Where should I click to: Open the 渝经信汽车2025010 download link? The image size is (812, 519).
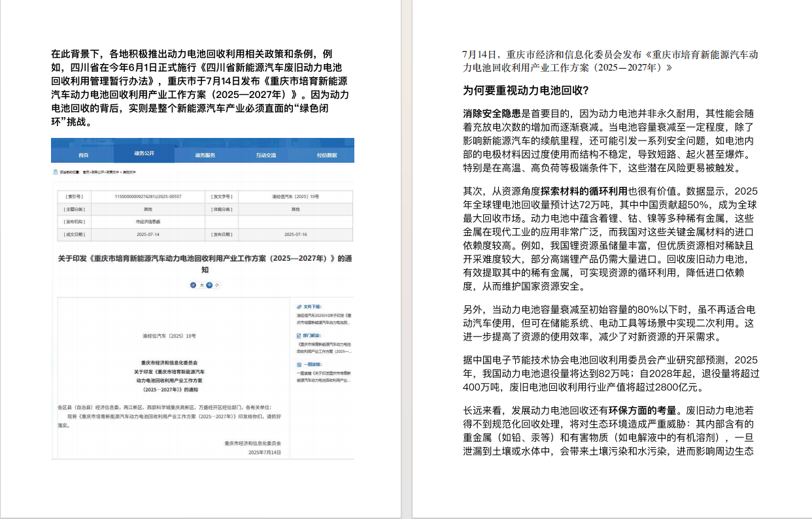click(x=322, y=318)
